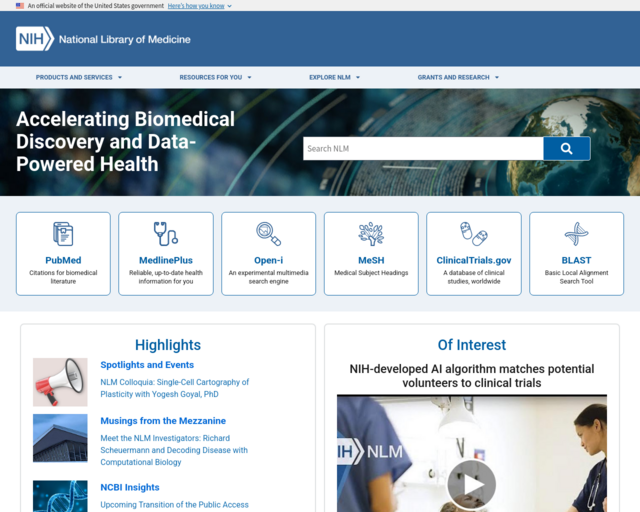Click the US flag icon

[x=20, y=6]
